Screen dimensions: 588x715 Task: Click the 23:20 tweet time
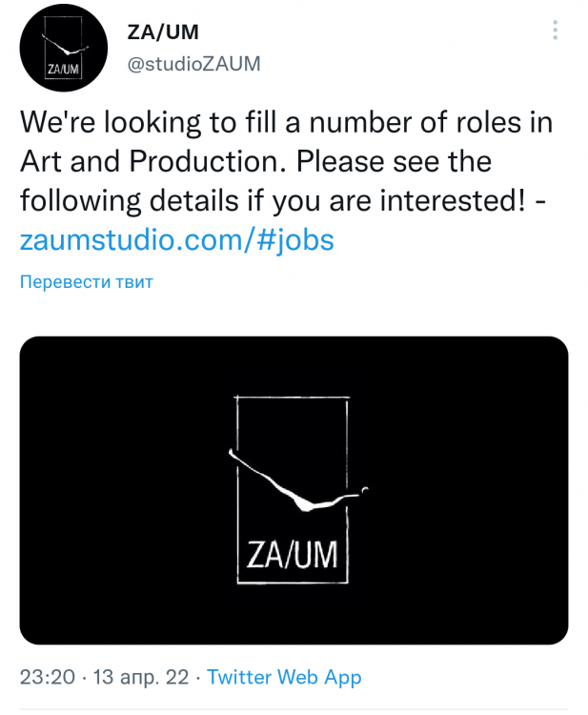point(48,678)
